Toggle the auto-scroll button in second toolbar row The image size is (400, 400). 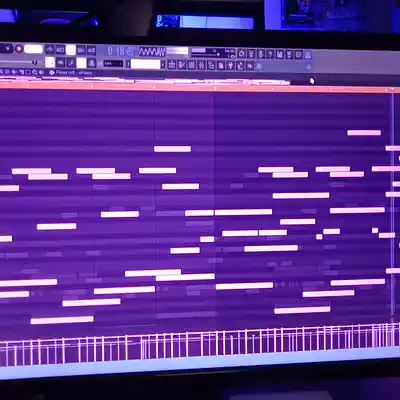point(60,63)
